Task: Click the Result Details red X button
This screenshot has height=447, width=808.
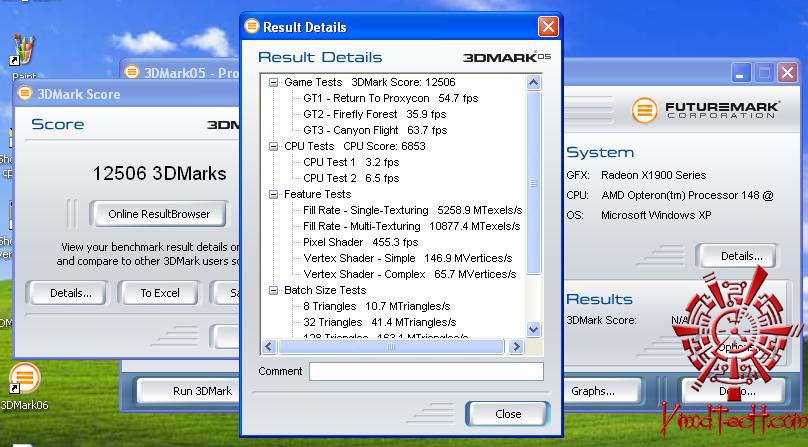Action: (548, 26)
